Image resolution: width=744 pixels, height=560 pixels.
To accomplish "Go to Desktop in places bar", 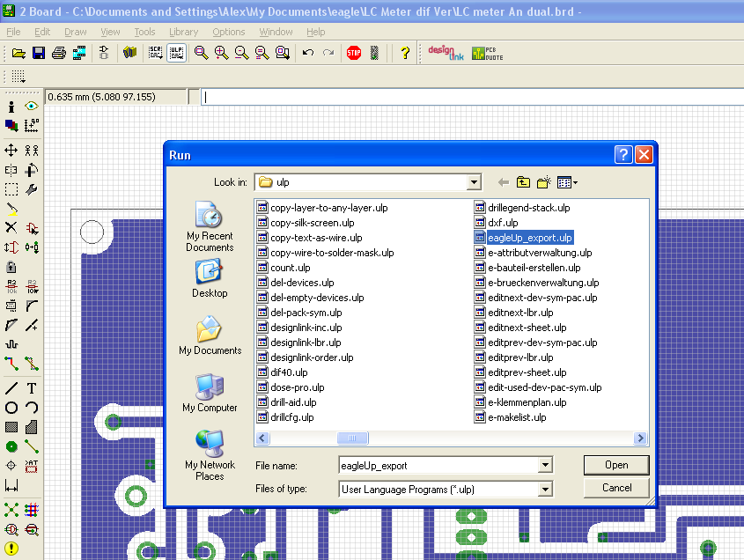I will coord(210,278).
